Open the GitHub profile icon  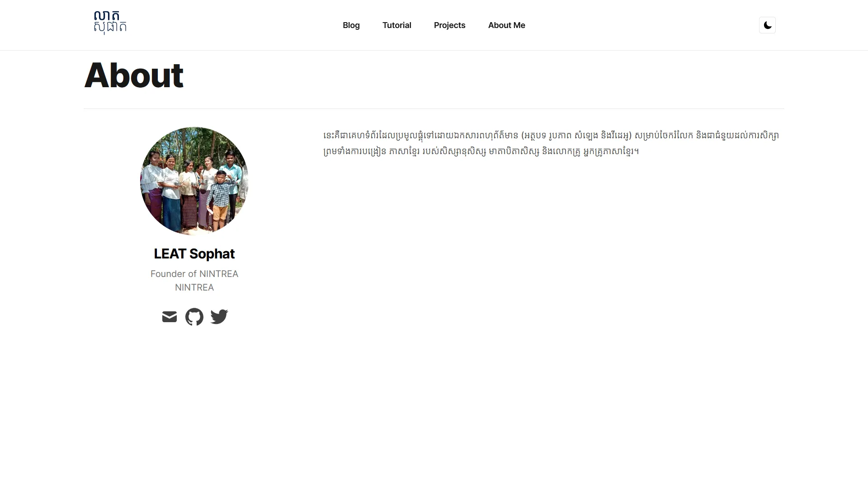coord(194,317)
